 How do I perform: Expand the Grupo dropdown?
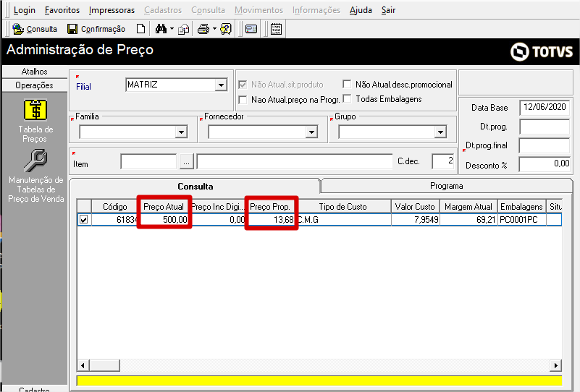(x=440, y=132)
